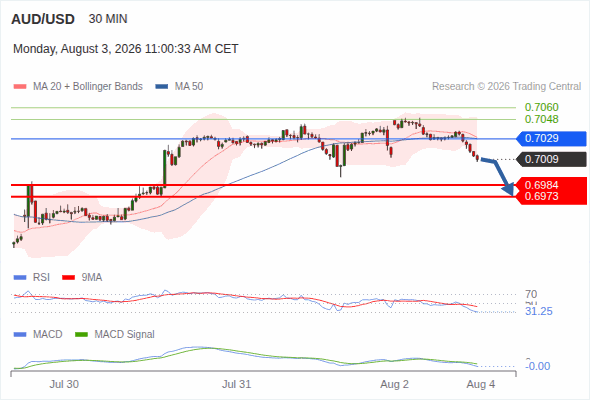Image resolution: width=590 pixels, height=400 pixels.
Task: Click the 0.7048 resistance level label
Action: click(541, 119)
